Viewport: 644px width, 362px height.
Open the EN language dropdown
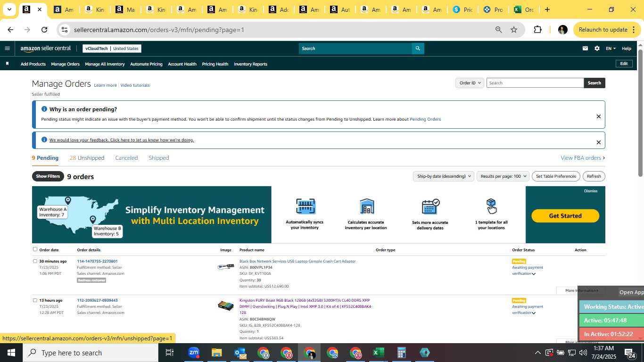611,49
